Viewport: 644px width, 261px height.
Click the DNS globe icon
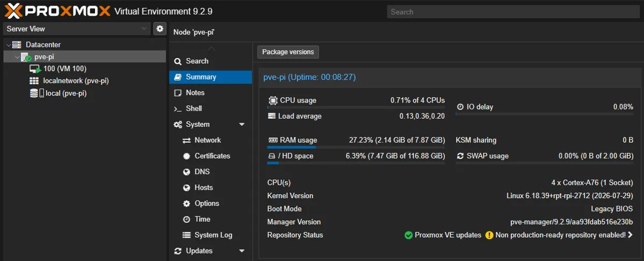point(187,172)
